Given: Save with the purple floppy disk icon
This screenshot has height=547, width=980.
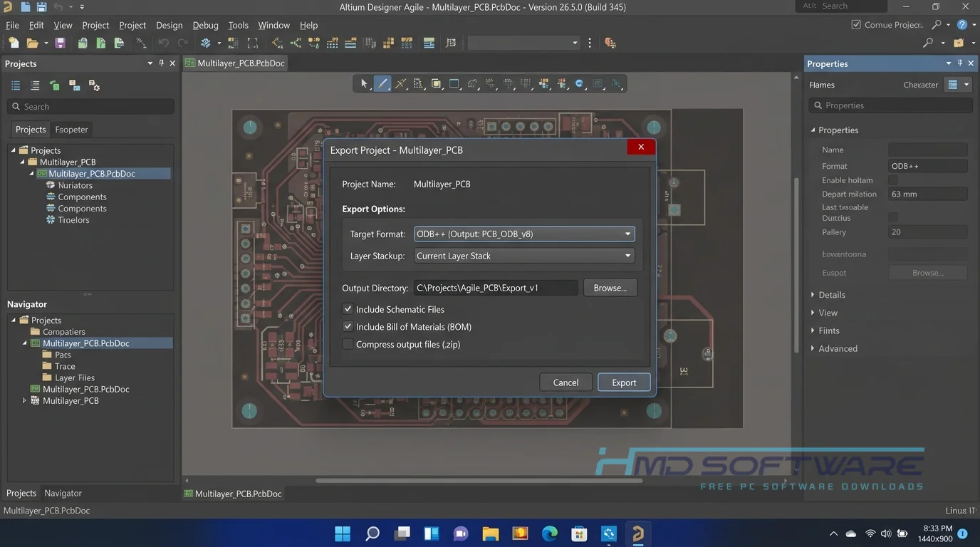Looking at the screenshot, I should [x=61, y=43].
